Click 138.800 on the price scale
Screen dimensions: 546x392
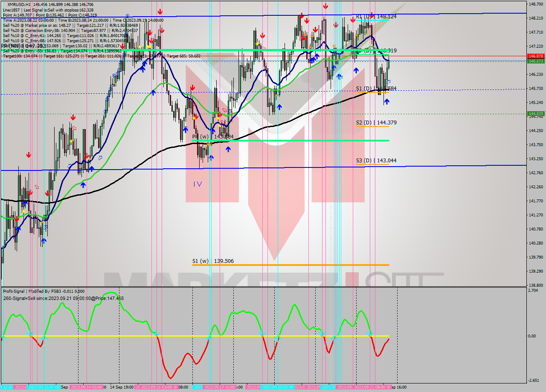click(536, 285)
